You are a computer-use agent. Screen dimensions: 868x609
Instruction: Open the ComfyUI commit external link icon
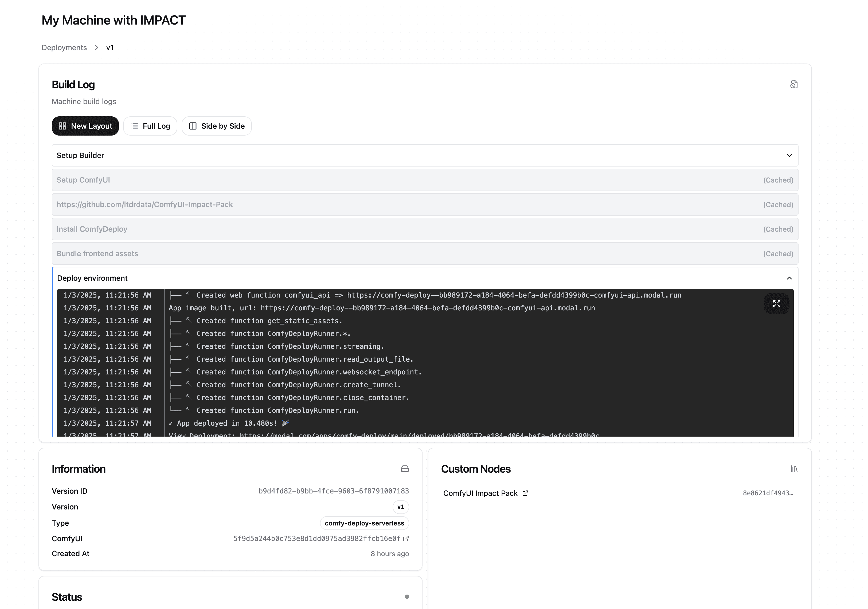tap(406, 539)
